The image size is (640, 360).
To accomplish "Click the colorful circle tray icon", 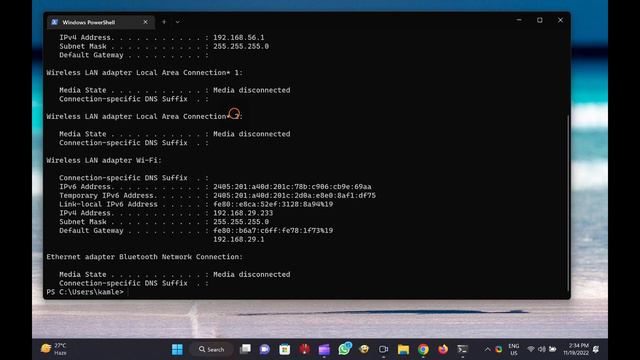I will coord(498,349).
